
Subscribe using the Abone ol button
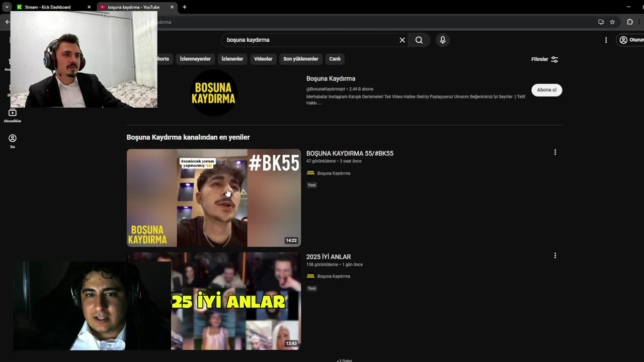click(546, 90)
